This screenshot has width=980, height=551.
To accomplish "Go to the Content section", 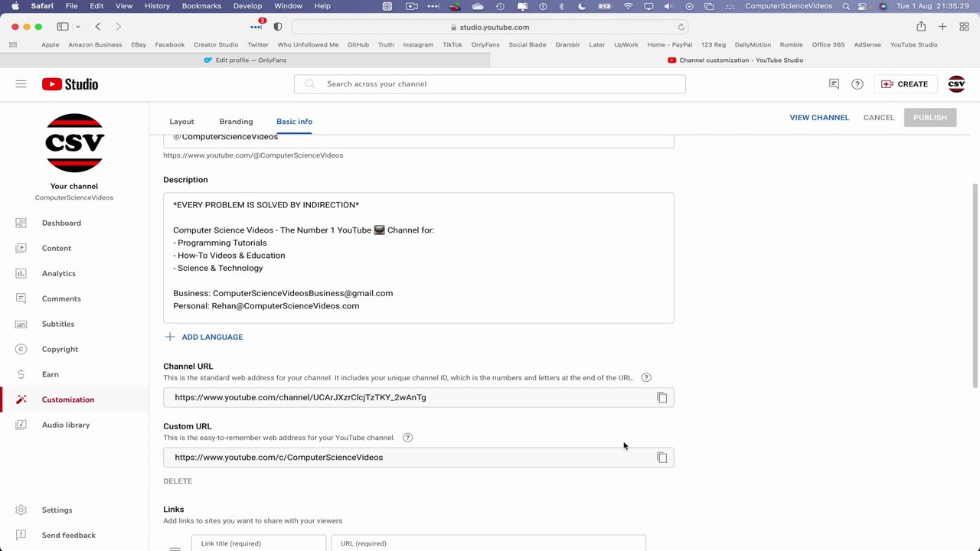I will 74,248.
